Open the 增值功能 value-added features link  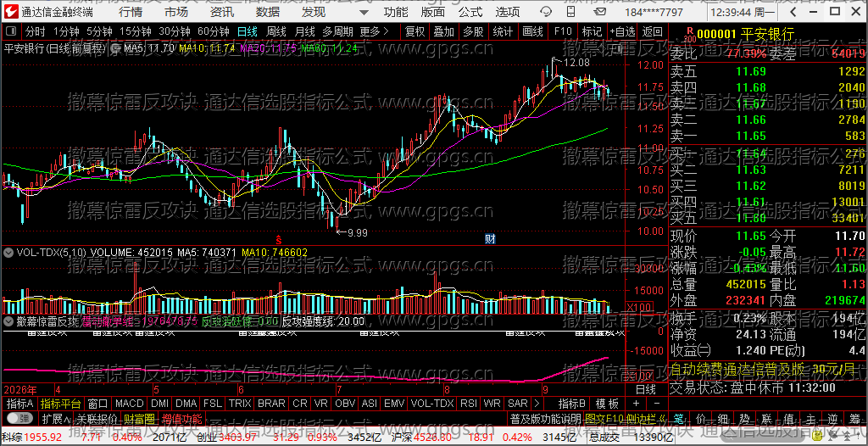181,418
